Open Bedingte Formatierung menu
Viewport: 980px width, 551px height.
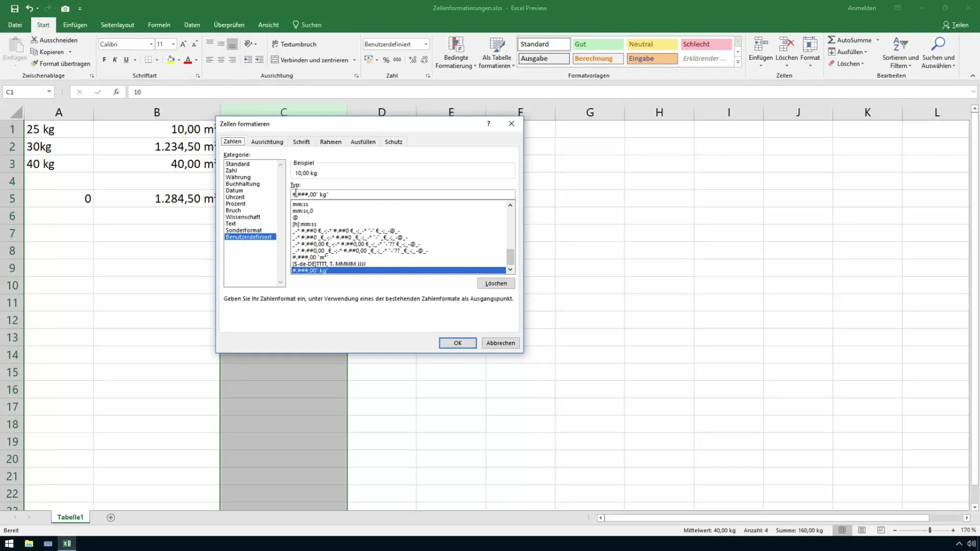(456, 53)
